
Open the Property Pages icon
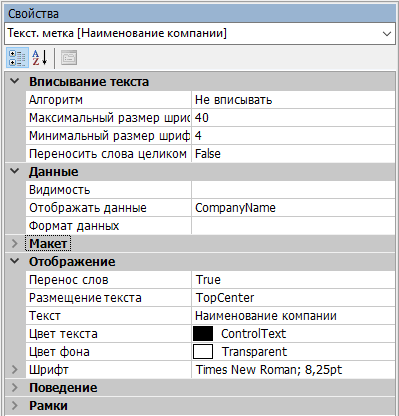coord(69,58)
